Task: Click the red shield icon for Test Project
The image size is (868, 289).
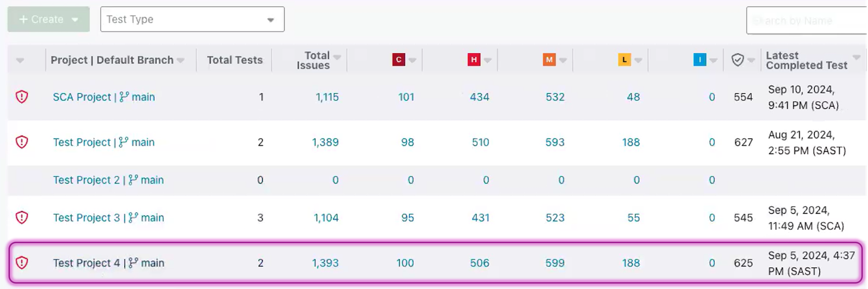Action: pyautogui.click(x=21, y=142)
